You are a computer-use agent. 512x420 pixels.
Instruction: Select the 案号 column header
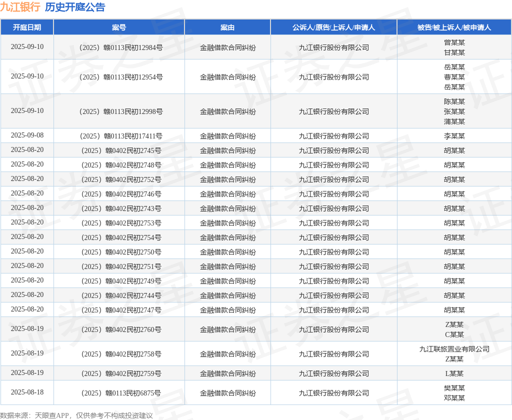119,27
